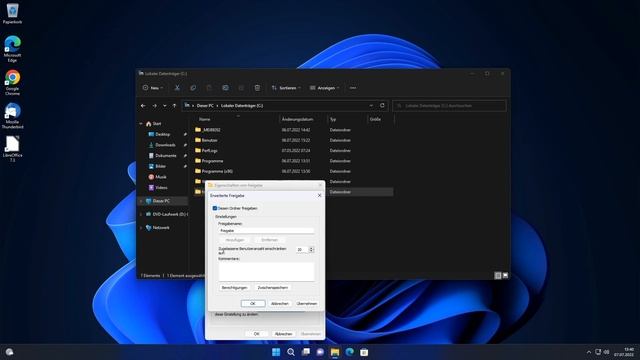Click the Copy icon in Explorer toolbar

193,88
